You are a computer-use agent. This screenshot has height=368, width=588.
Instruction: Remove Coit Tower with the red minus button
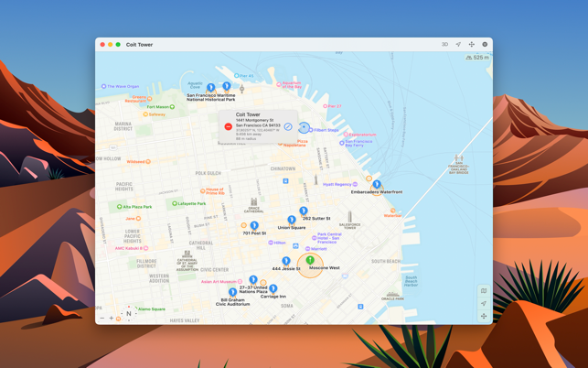point(228,127)
